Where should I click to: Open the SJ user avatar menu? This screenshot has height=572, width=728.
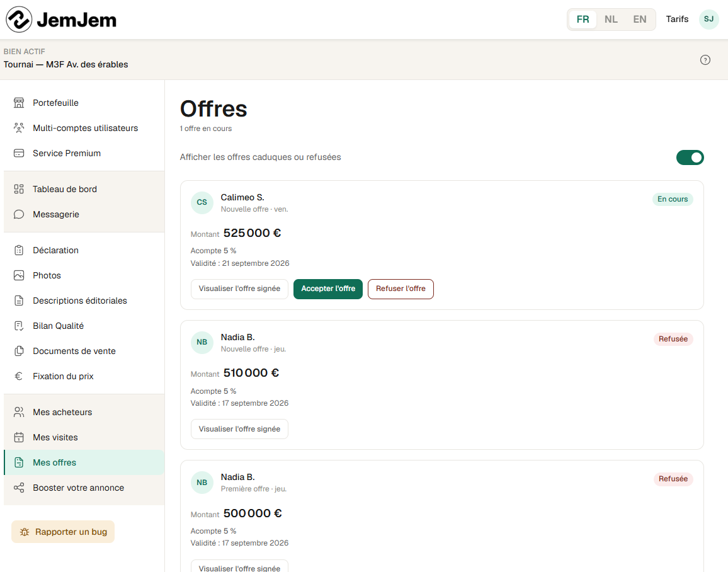coord(708,20)
